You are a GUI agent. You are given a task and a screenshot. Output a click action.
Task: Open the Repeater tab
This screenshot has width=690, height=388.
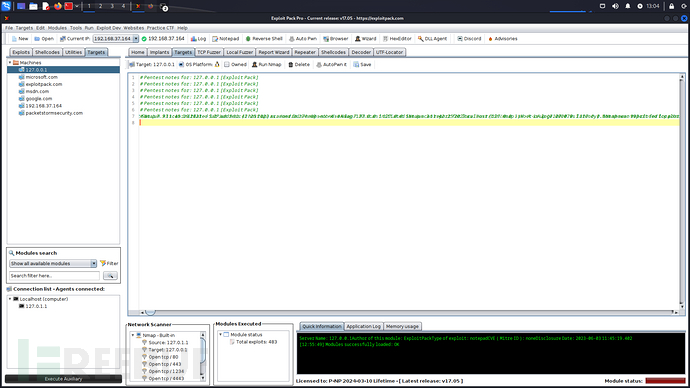[305, 52]
